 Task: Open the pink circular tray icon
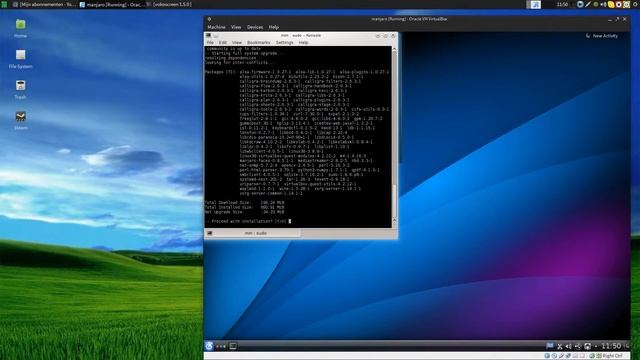(x=619, y=4)
